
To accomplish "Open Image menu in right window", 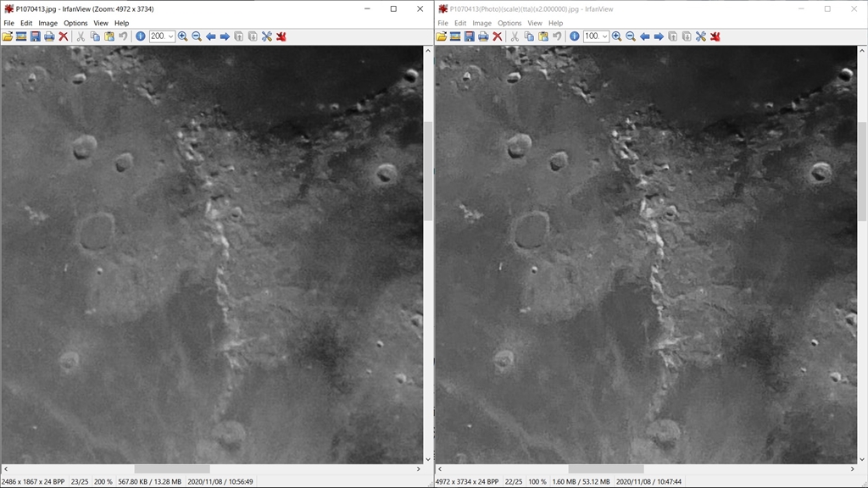I will pyautogui.click(x=481, y=23).
